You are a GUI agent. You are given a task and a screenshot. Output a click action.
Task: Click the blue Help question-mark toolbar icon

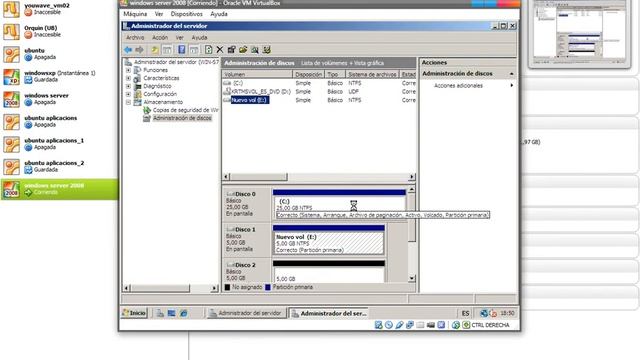pyautogui.click(x=182, y=50)
